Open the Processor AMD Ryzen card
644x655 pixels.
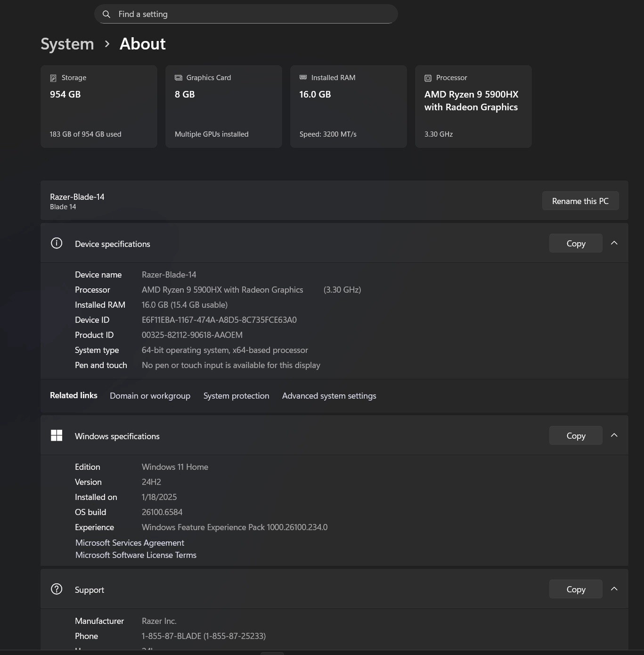(473, 106)
